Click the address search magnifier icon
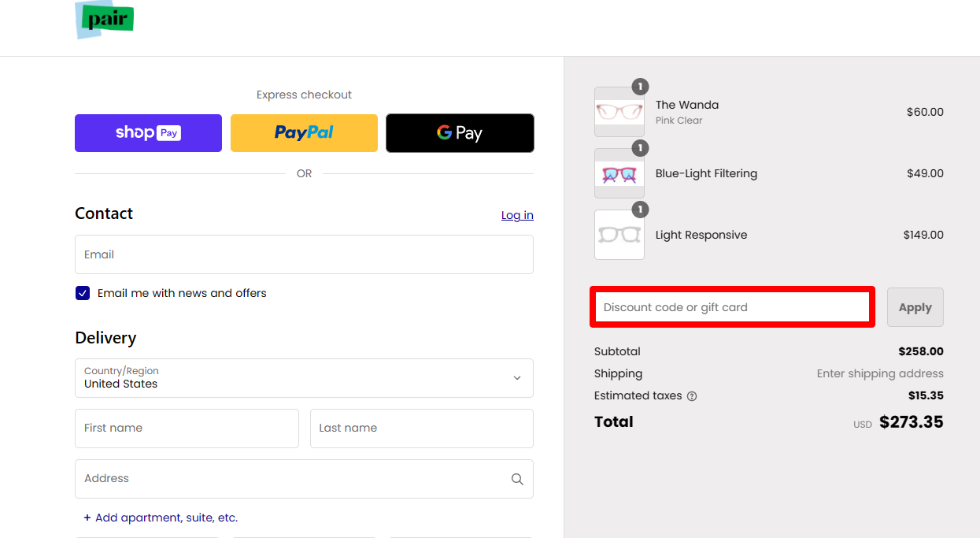980x538 pixels. [517, 479]
